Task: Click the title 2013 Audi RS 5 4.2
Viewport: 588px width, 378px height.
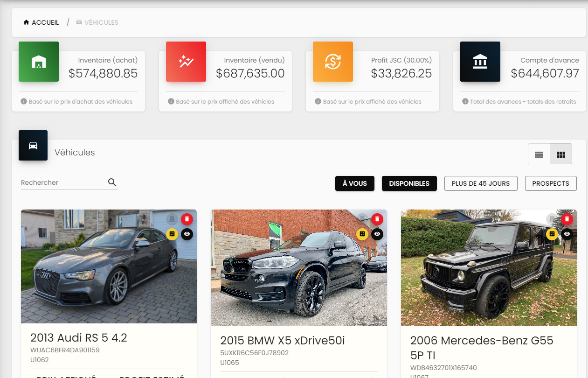Action: tap(79, 337)
